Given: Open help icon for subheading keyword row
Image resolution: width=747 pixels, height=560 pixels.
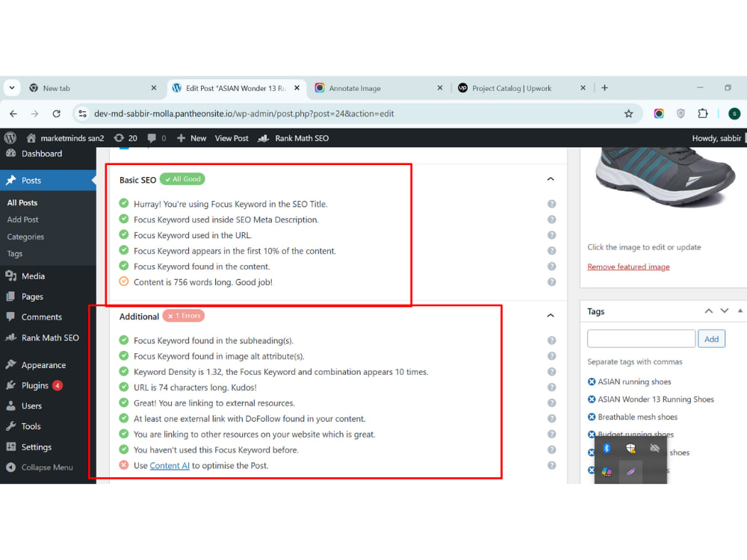Looking at the screenshot, I should click(552, 340).
